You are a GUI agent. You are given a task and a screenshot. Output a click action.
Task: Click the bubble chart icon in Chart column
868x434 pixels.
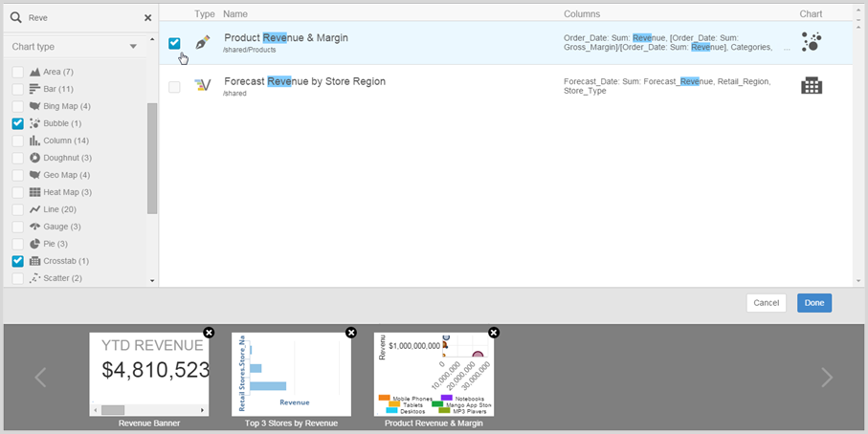click(x=811, y=41)
